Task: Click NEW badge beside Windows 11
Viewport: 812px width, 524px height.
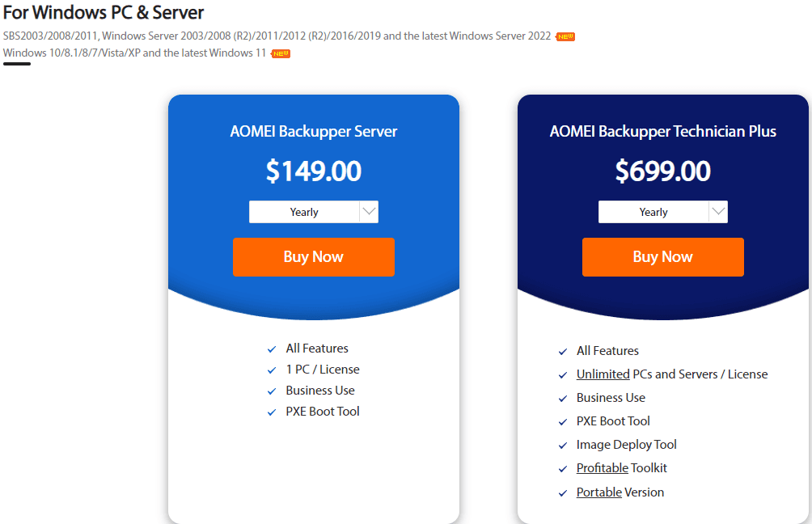Action: click(281, 53)
